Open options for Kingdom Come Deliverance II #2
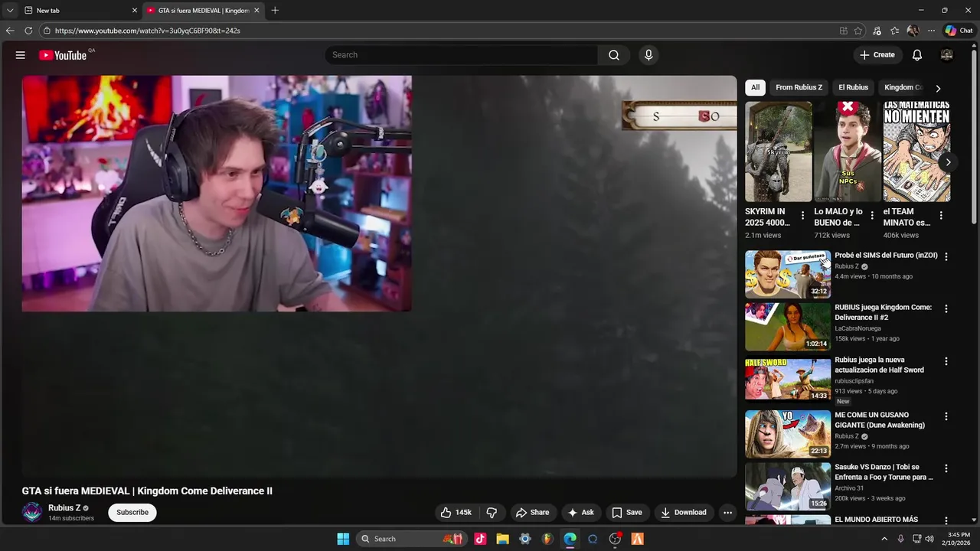This screenshot has width=980, height=551. pyautogui.click(x=946, y=308)
